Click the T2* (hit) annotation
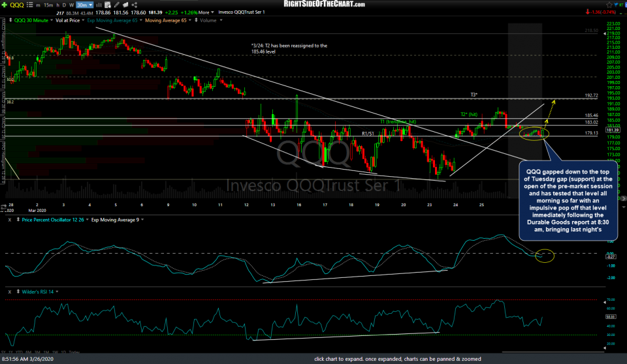 469,114
